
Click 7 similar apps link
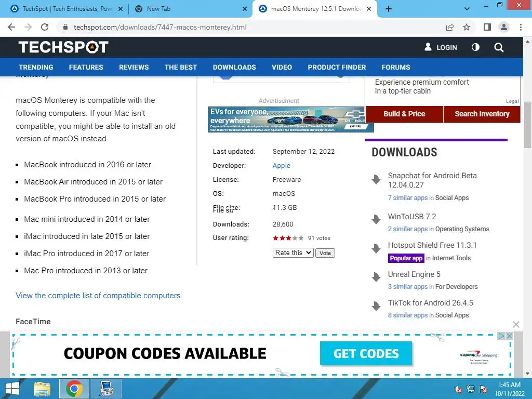tap(407, 198)
